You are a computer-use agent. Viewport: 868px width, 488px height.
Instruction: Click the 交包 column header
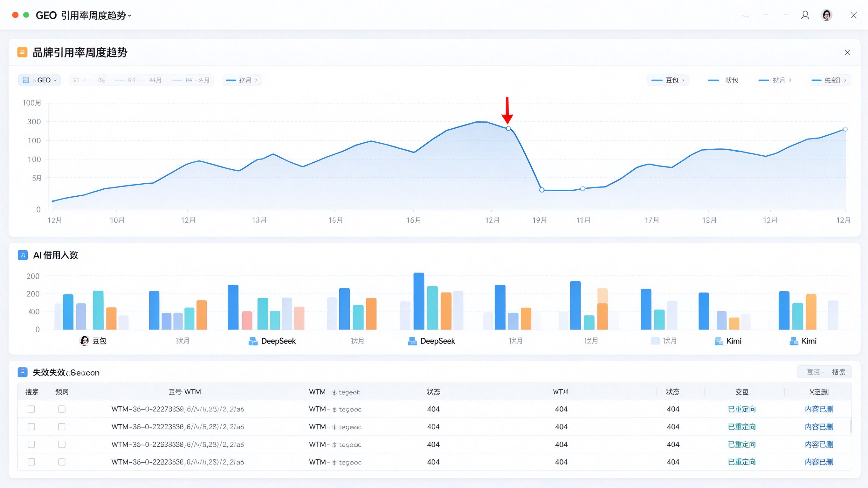tap(742, 392)
